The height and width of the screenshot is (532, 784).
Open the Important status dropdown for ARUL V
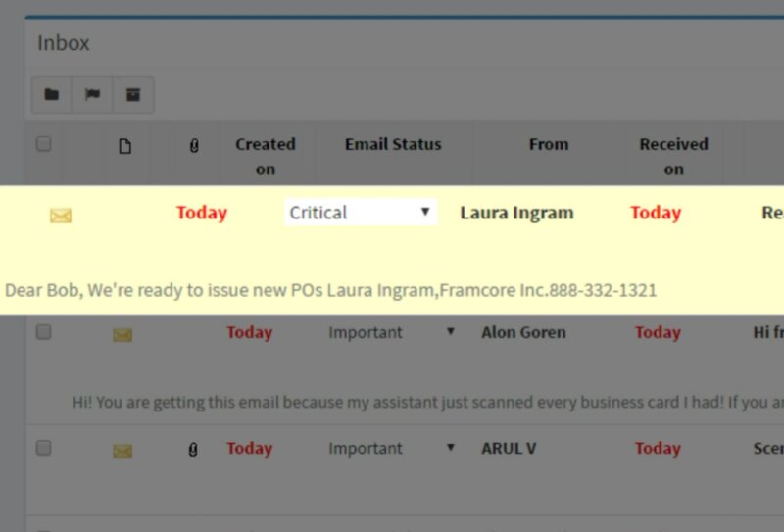click(x=392, y=448)
